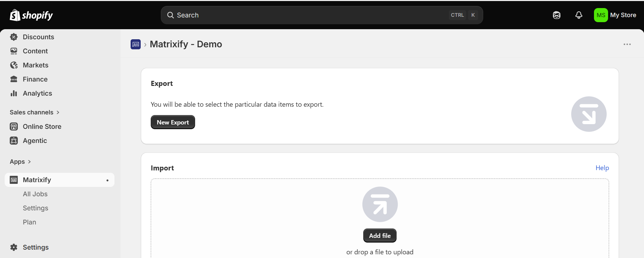The height and width of the screenshot is (258, 644).
Task: Open store Settings at sidebar bottom
Action: tap(36, 247)
